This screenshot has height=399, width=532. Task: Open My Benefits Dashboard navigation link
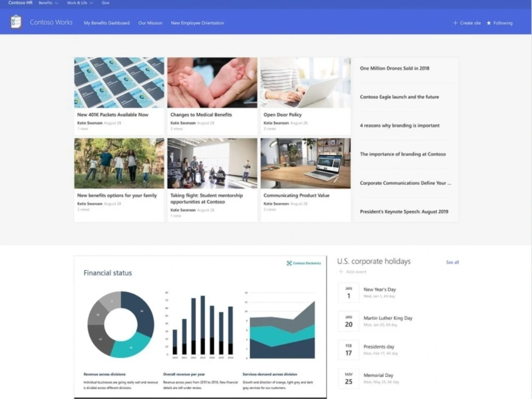coord(106,23)
